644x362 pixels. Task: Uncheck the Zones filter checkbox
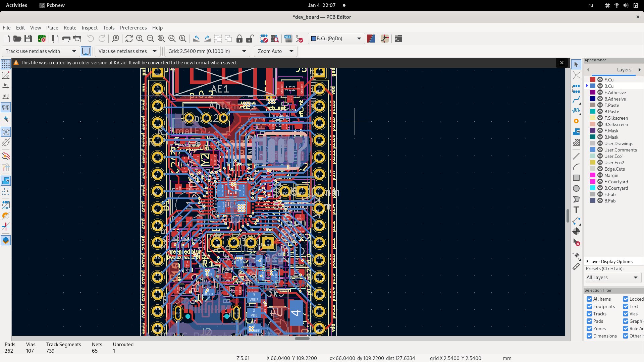click(x=589, y=328)
